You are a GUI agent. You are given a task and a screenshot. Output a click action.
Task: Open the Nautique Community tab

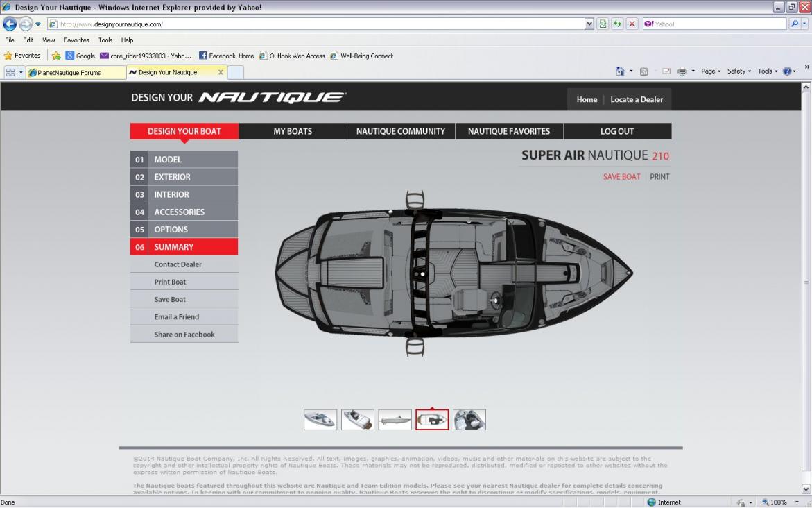pos(401,131)
